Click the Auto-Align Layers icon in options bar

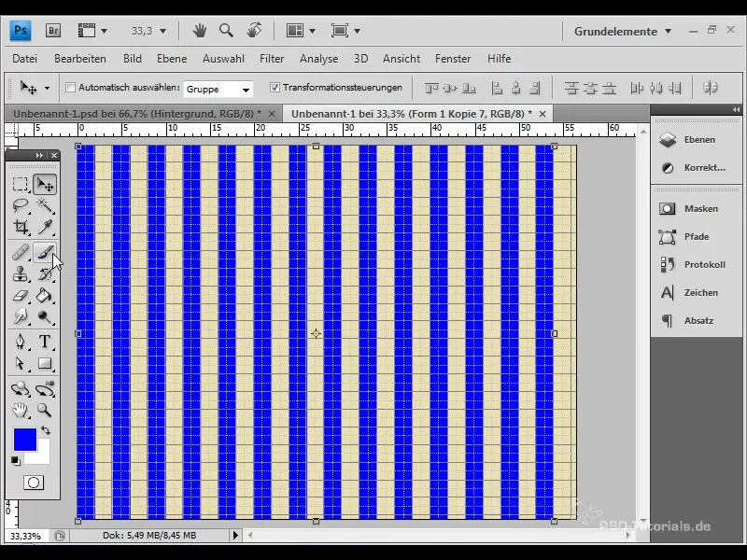(x=711, y=88)
